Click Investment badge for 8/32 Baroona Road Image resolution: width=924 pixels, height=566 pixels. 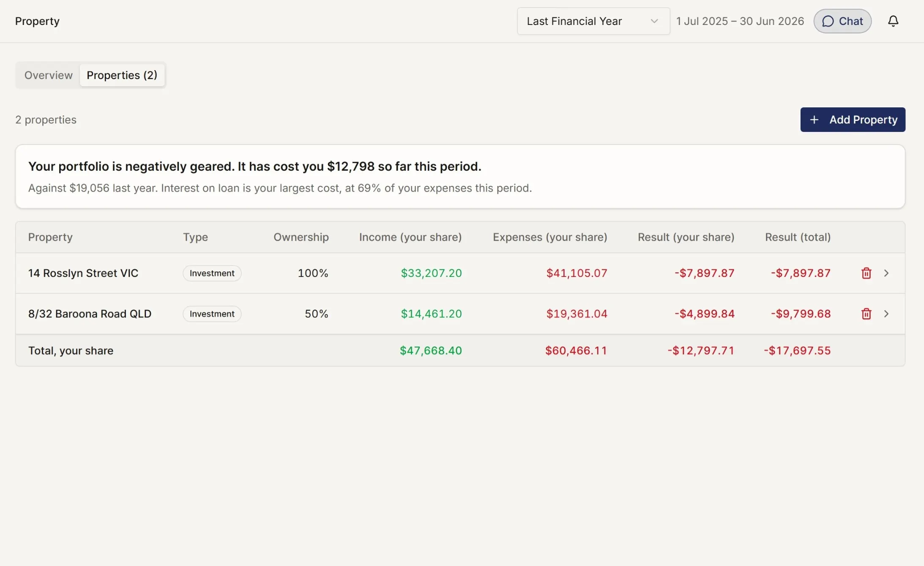(212, 314)
